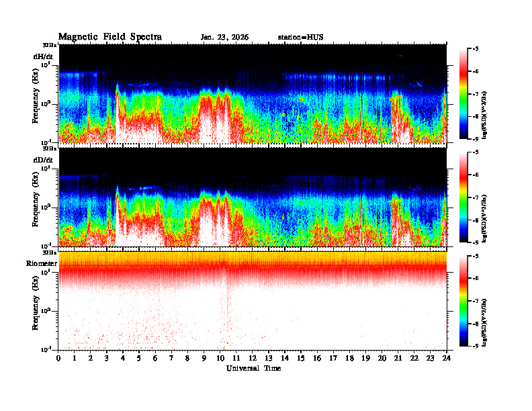Click the "-8" tick on dD/dt color bar
The width and height of the screenshot is (532, 411).
pos(476,220)
